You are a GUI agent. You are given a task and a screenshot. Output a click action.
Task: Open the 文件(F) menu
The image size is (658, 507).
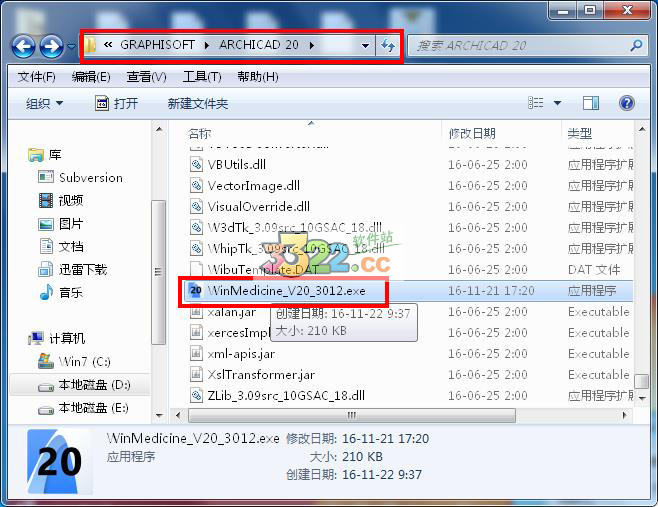[37, 77]
